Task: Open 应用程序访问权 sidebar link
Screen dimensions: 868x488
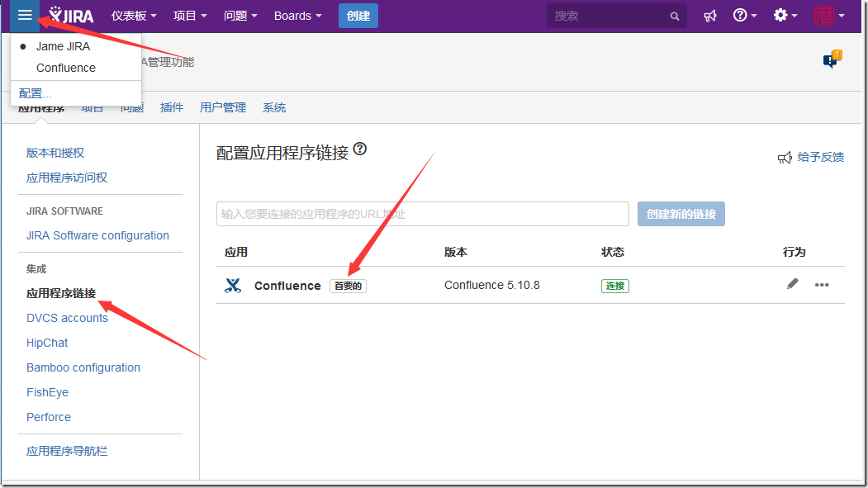Action: coord(67,178)
